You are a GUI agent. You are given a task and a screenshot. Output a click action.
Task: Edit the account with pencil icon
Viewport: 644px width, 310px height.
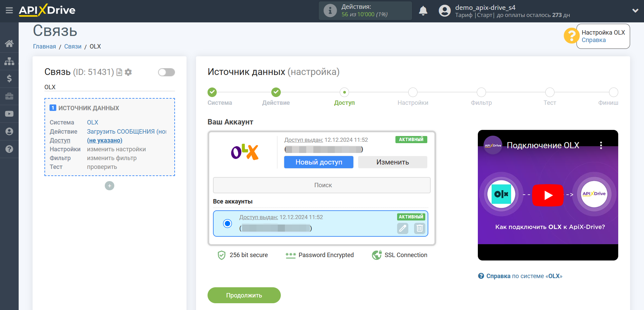click(x=403, y=229)
